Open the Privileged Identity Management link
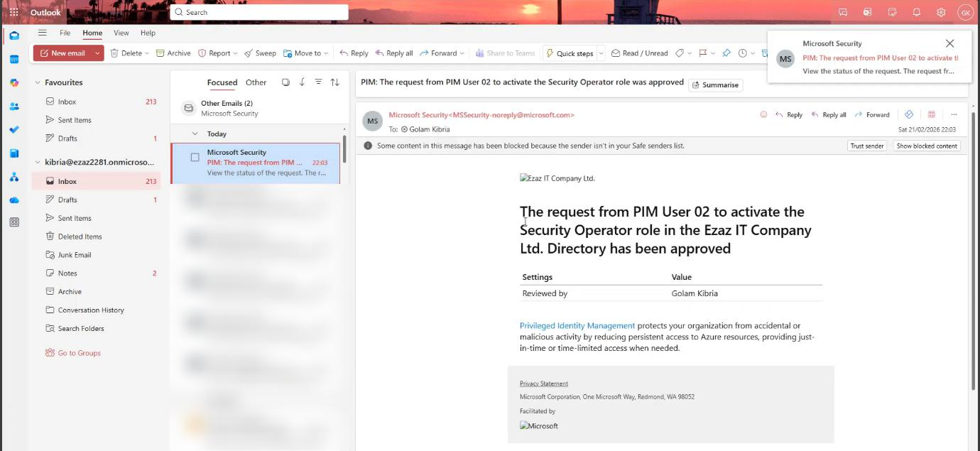The image size is (980, 451). pos(577,326)
